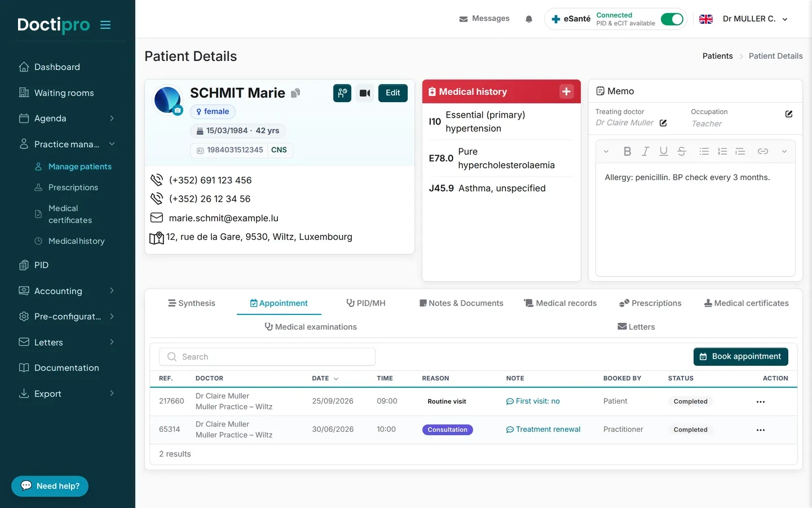The width and height of the screenshot is (812, 508).
Task: Toggle the sidebar hamburger menu icon
Action: pyautogui.click(x=105, y=25)
